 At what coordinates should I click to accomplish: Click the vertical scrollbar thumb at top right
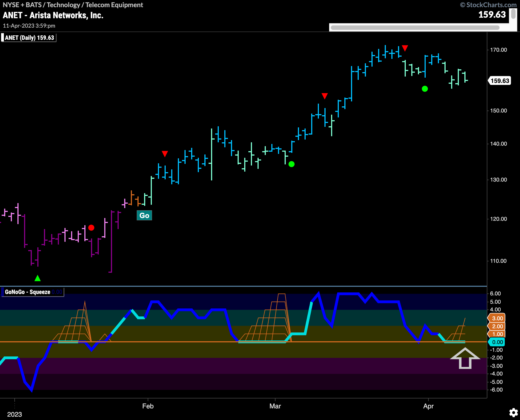(x=513, y=14)
